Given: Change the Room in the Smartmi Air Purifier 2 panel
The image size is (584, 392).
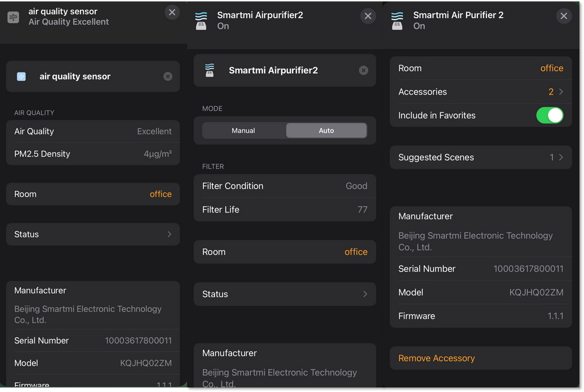Looking at the screenshot, I should [x=481, y=68].
